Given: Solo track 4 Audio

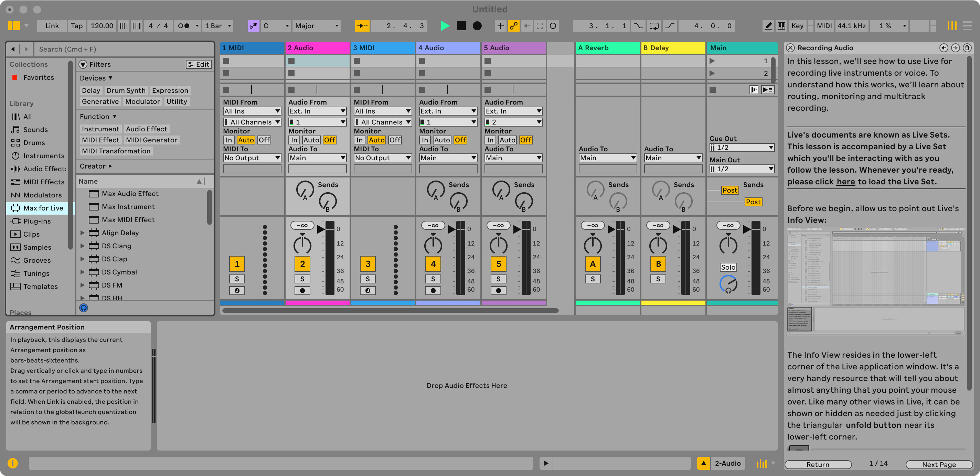Looking at the screenshot, I should 433,279.
